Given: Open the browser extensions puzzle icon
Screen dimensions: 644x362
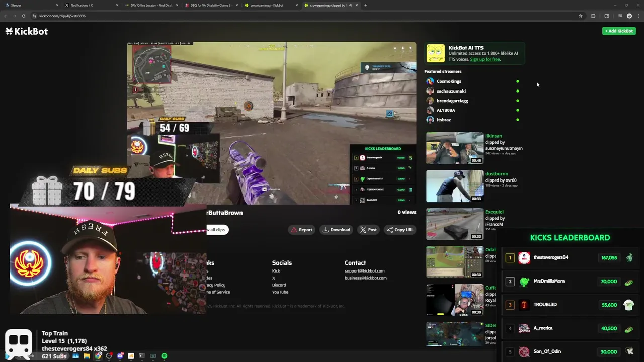Looking at the screenshot, I should [593, 16].
